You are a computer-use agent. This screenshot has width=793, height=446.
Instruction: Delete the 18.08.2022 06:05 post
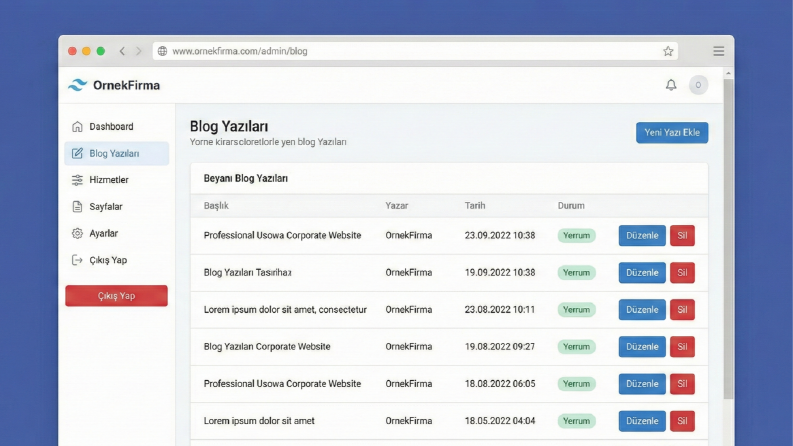tap(682, 384)
